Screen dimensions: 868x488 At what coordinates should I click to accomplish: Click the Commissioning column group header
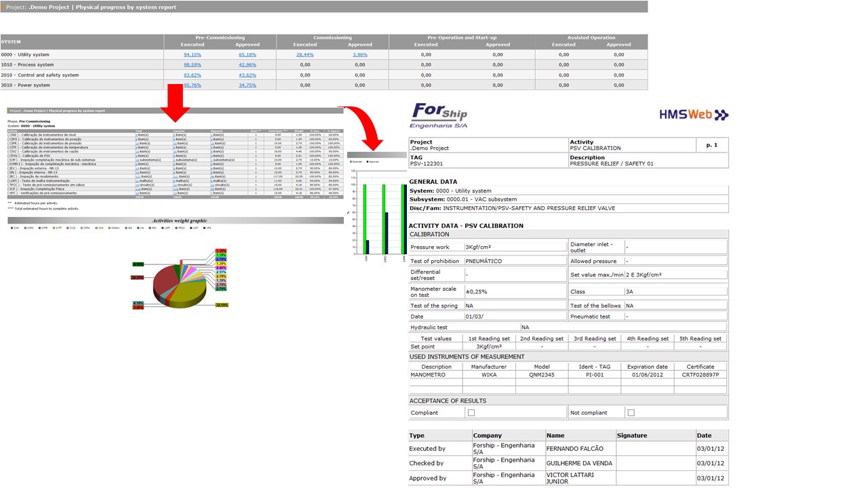tap(332, 37)
